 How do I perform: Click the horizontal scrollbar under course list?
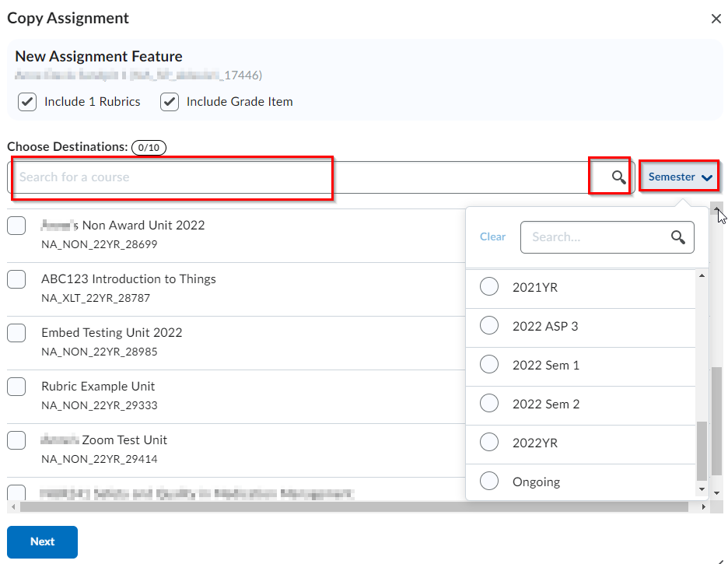(x=354, y=506)
